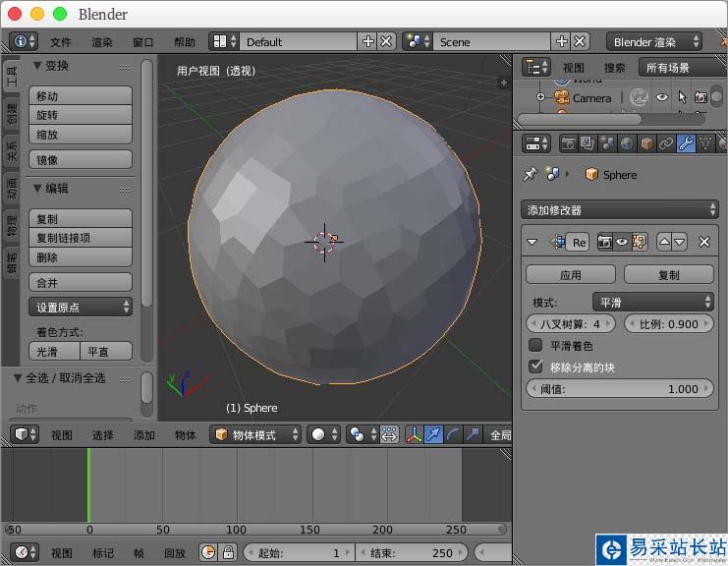Screen dimensions: 728x566
Task: Delete the Default screen layout
Action: 386,42
